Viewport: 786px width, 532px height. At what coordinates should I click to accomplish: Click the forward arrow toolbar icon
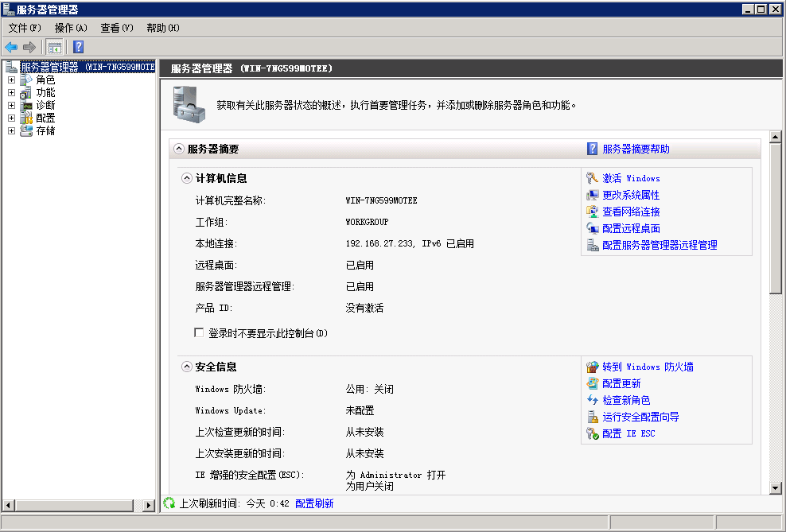pyautogui.click(x=29, y=47)
